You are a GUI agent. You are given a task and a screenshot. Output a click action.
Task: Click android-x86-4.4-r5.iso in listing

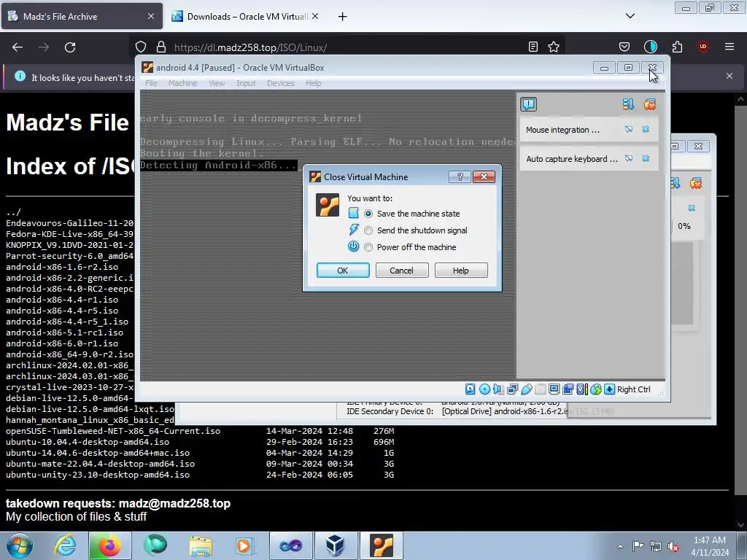point(62,311)
